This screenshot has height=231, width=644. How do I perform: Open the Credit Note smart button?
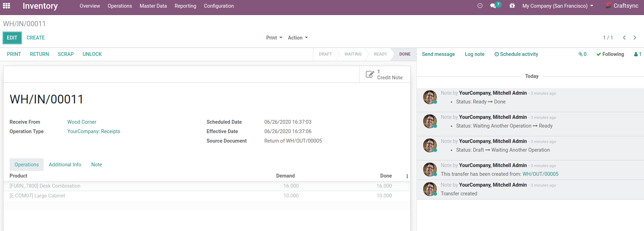pyautogui.click(x=384, y=74)
